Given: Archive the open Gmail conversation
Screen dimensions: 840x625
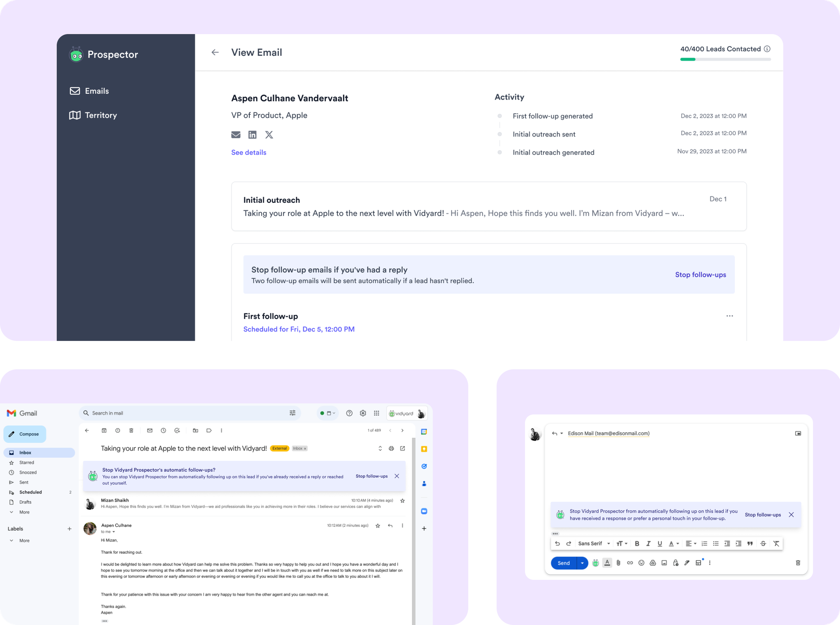Looking at the screenshot, I should pos(104,430).
